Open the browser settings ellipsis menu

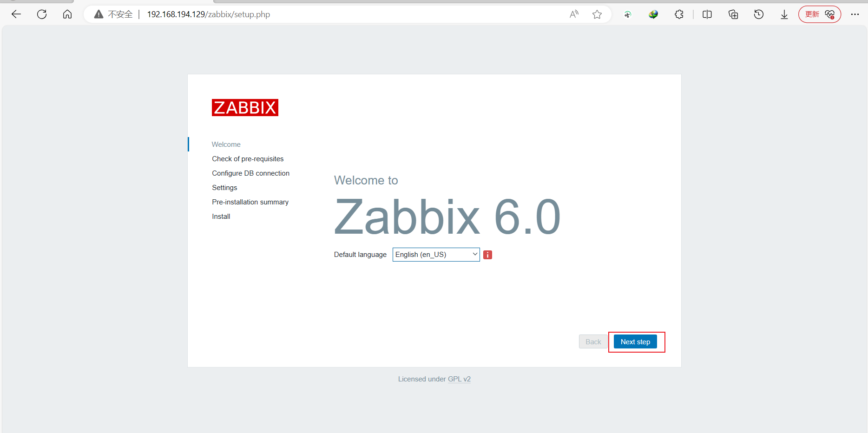coord(855,14)
